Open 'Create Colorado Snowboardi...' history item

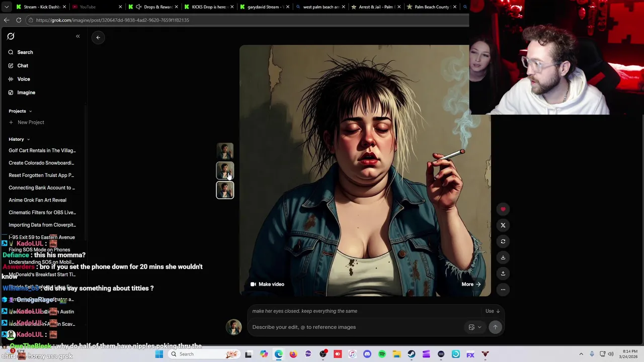coord(42,163)
